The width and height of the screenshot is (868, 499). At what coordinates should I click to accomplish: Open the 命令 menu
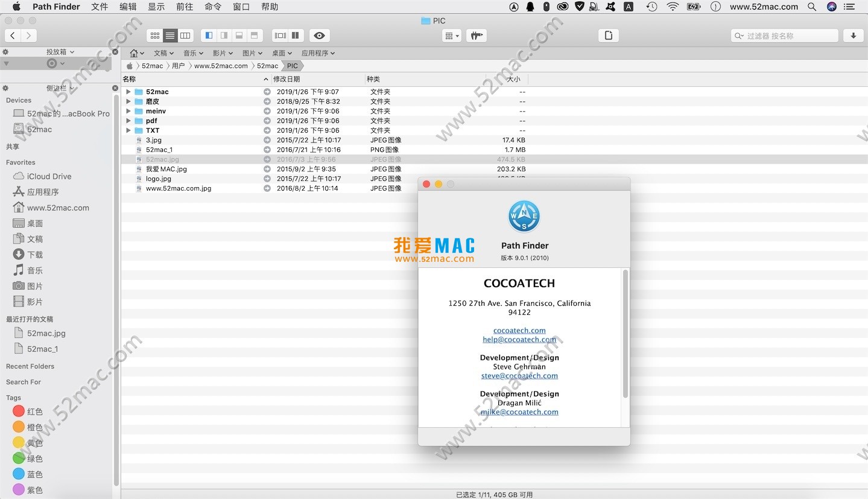[x=213, y=7]
